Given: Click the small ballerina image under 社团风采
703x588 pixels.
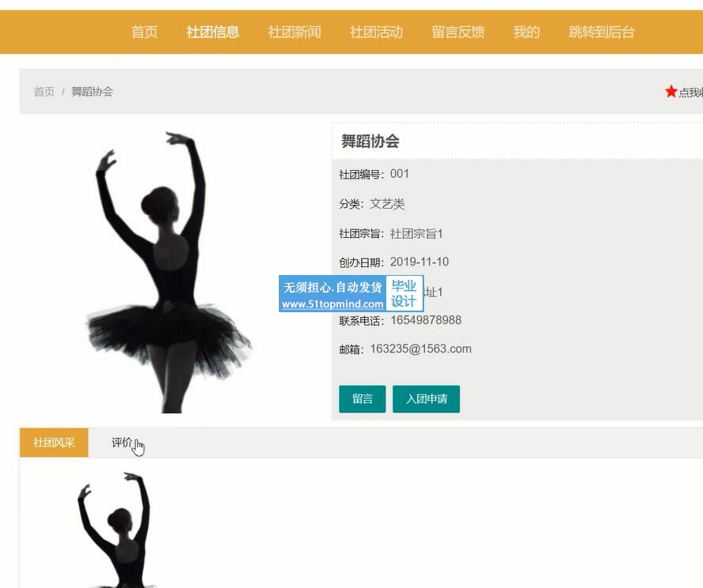Looking at the screenshot, I should (117, 530).
